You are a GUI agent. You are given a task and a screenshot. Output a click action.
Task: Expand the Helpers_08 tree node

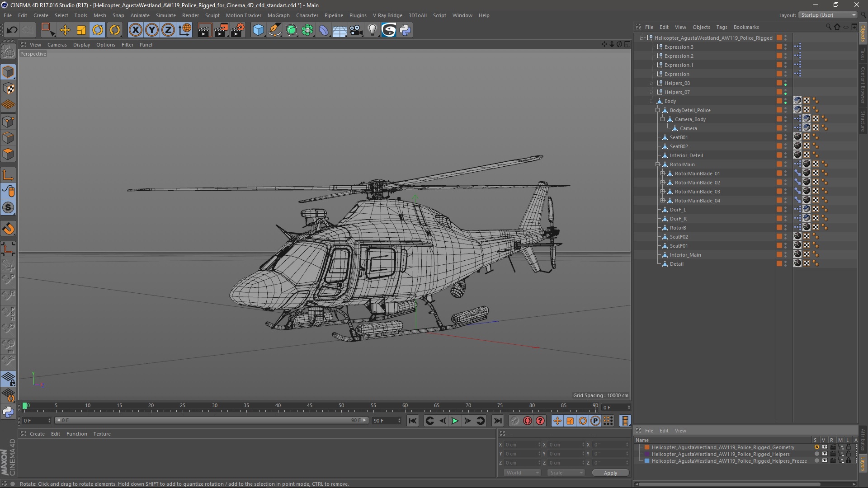click(x=652, y=83)
